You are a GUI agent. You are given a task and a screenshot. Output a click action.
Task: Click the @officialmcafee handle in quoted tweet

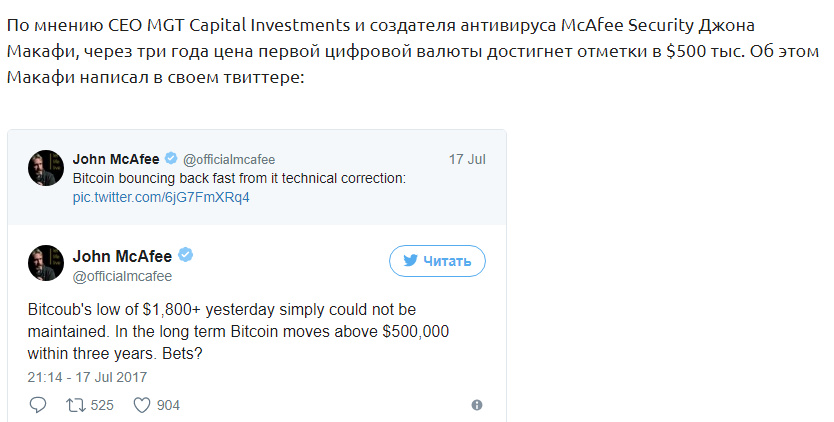(x=229, y=160)
